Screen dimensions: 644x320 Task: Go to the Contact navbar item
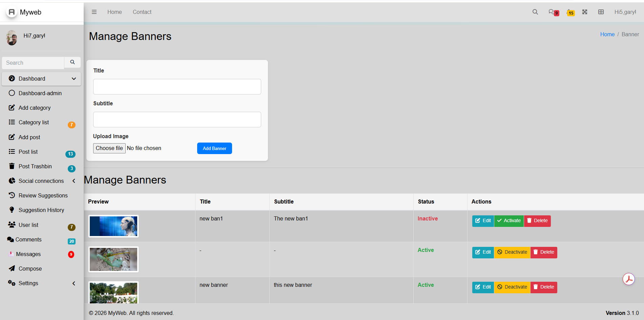[x=142, y=12]
